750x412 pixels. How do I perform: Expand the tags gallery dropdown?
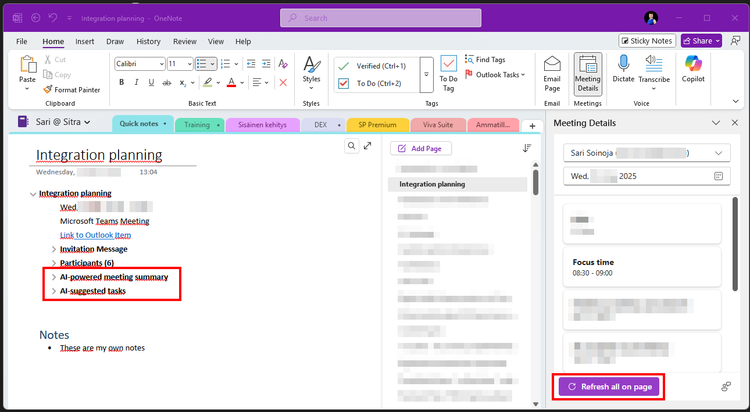click(427, 75)
